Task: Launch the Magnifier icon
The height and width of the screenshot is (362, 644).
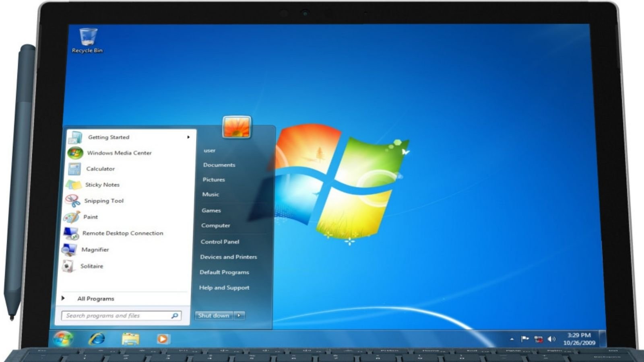Action: [x=69, y=250]
